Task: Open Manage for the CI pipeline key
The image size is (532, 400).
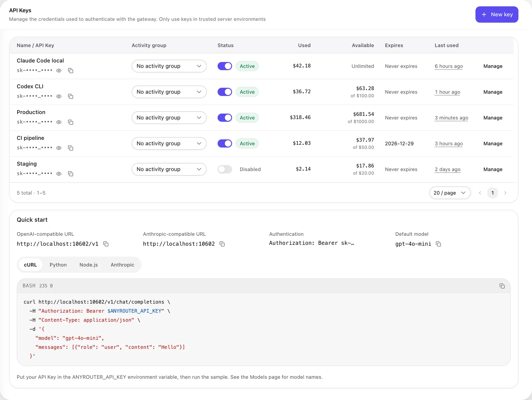Action: pos(493,143)
